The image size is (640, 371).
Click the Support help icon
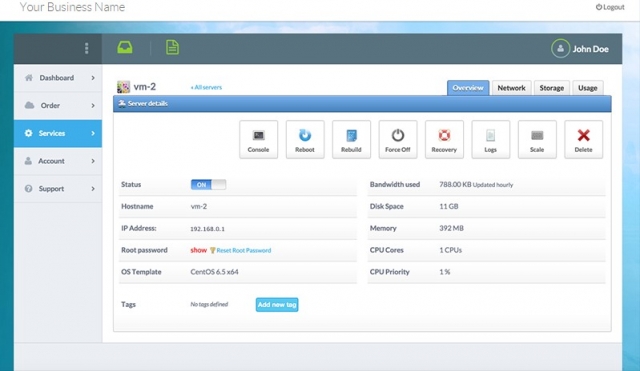(x=28, y=189)
